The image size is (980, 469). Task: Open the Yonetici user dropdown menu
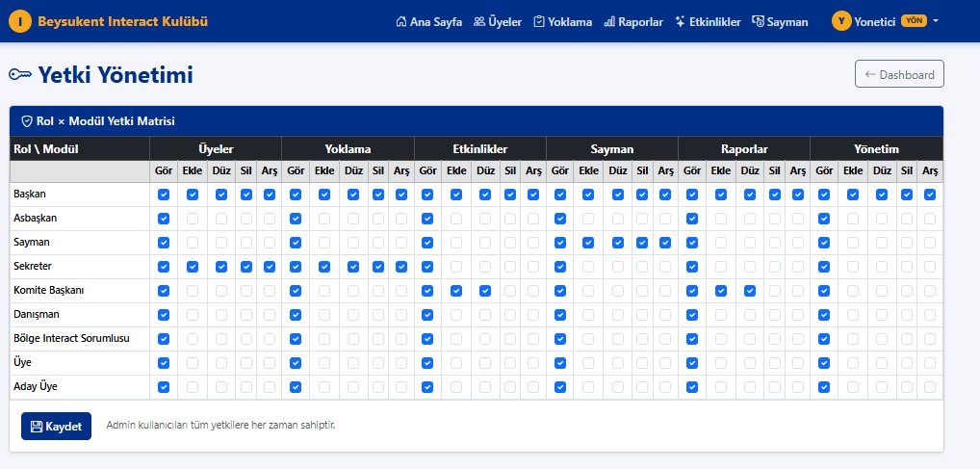[885, 21]
